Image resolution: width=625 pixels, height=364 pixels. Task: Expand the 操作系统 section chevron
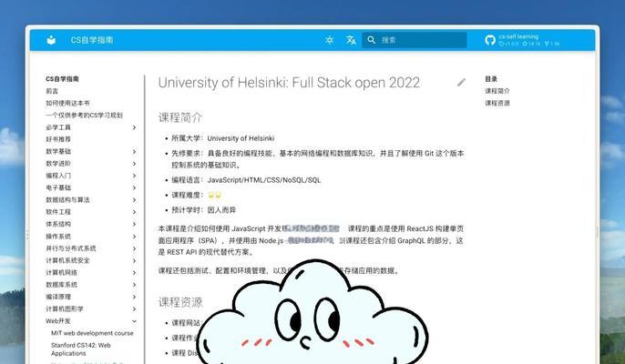coord(134,237)
